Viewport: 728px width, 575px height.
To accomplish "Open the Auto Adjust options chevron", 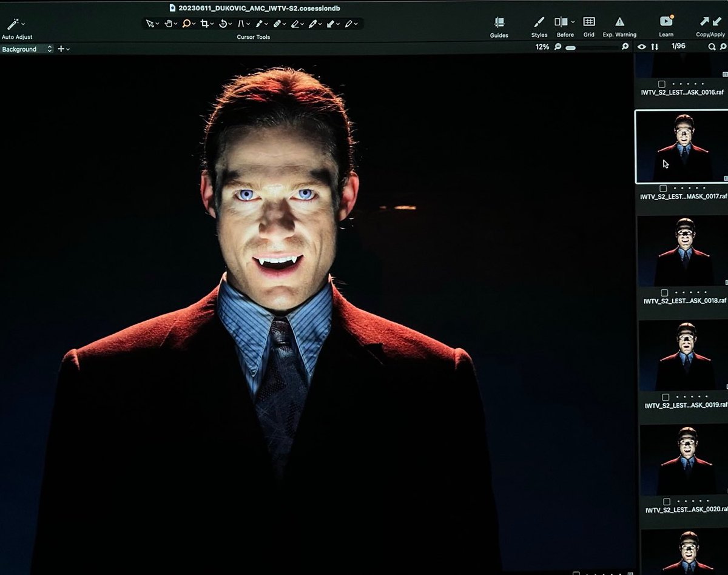I will point(23,24).
